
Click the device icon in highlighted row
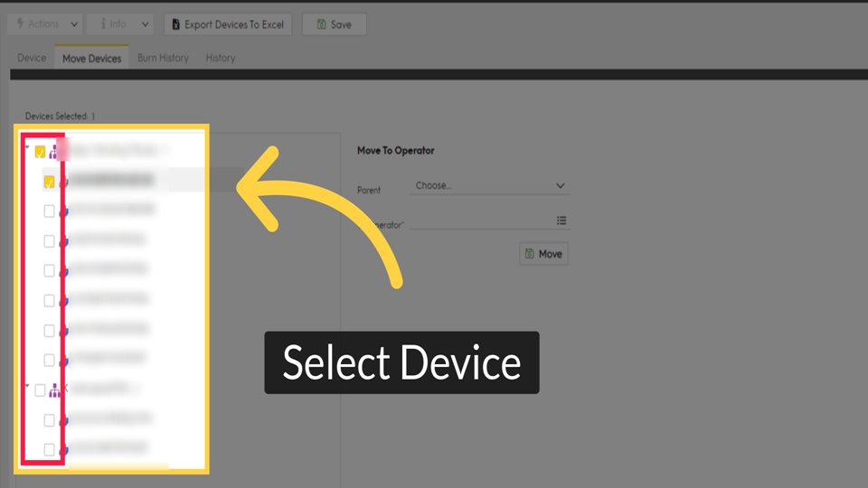click(x=62, y=183)
